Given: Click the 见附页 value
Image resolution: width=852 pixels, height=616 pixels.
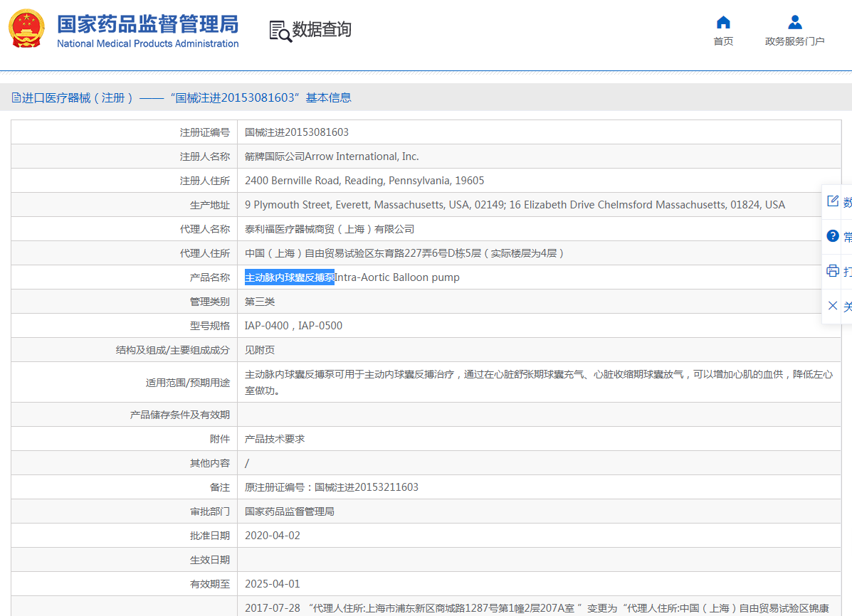Looking at the screenshot, I should click(260, 350).
